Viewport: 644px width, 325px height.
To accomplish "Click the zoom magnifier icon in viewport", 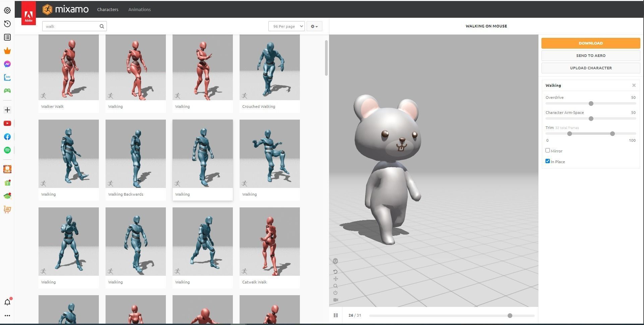I will pos(335,286).
